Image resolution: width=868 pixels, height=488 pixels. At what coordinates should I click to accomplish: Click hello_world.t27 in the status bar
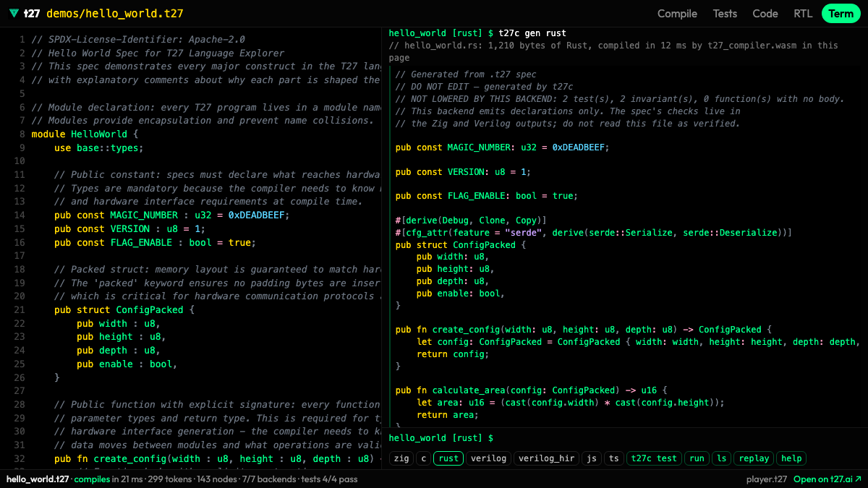click(38, 479)
